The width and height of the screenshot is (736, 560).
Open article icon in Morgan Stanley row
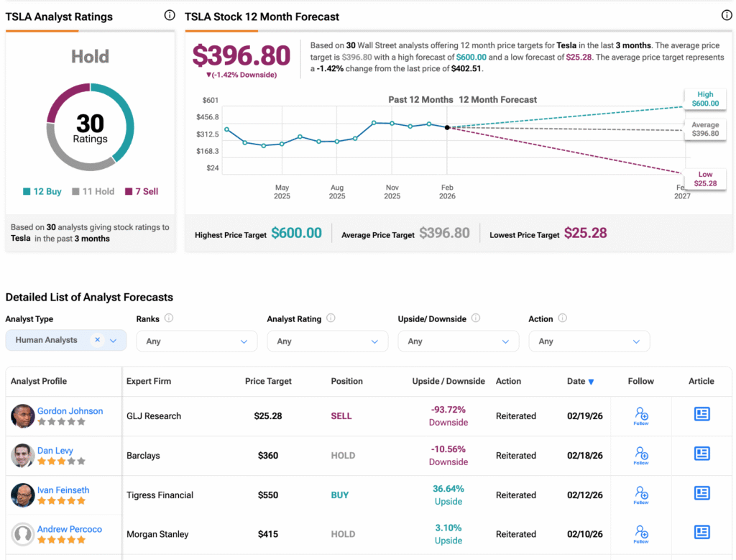pos(702,532)
